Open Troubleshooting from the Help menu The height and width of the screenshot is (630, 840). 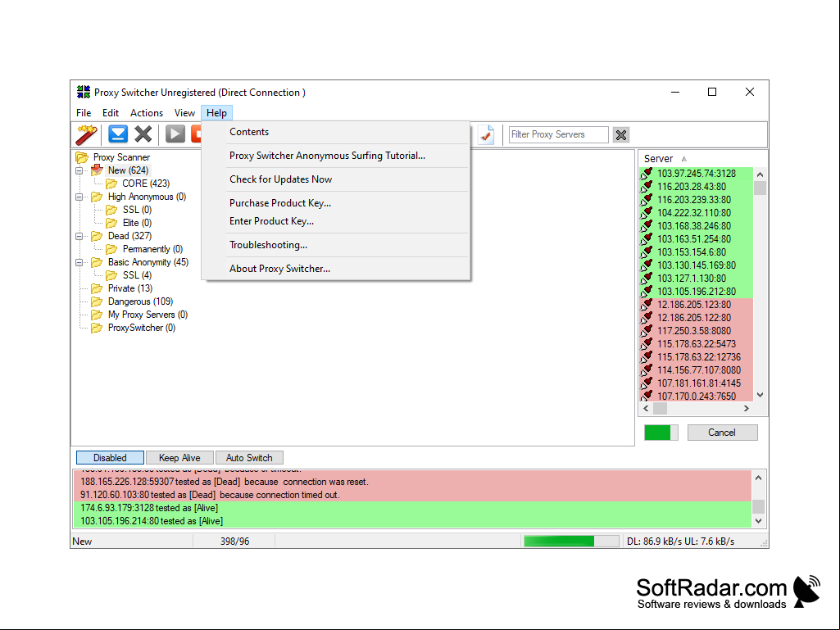(336, 245)
